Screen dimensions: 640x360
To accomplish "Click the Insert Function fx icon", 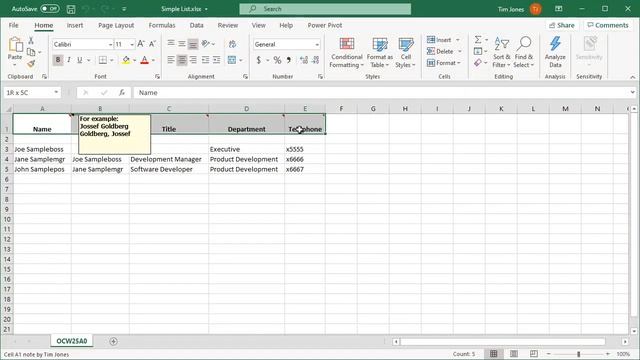I will click(x=122, y=93).
